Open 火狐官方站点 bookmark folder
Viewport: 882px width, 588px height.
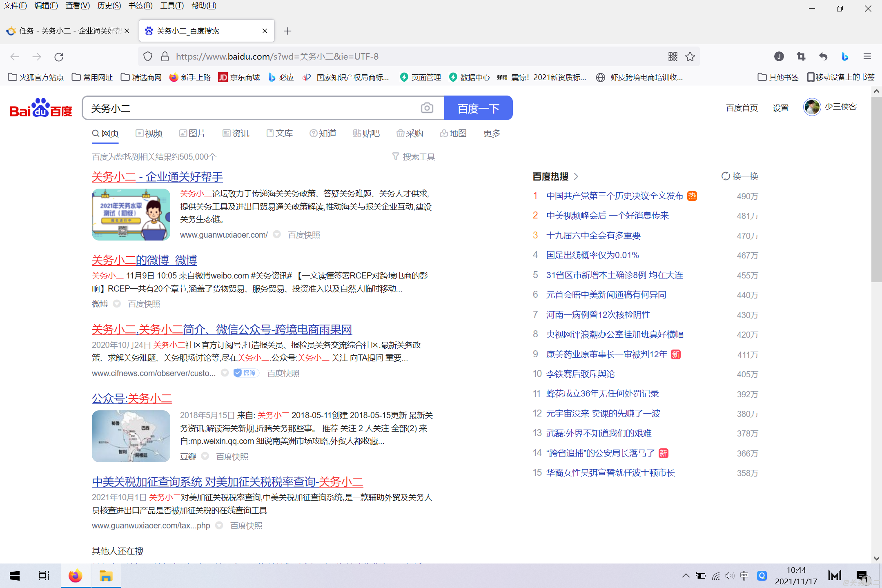click(36, 77)
